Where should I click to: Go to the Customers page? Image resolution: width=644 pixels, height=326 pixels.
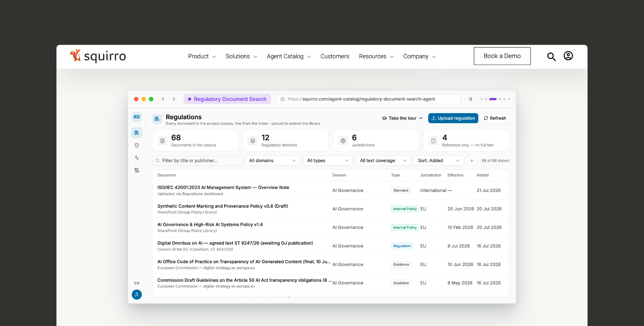tap(335, 56)
